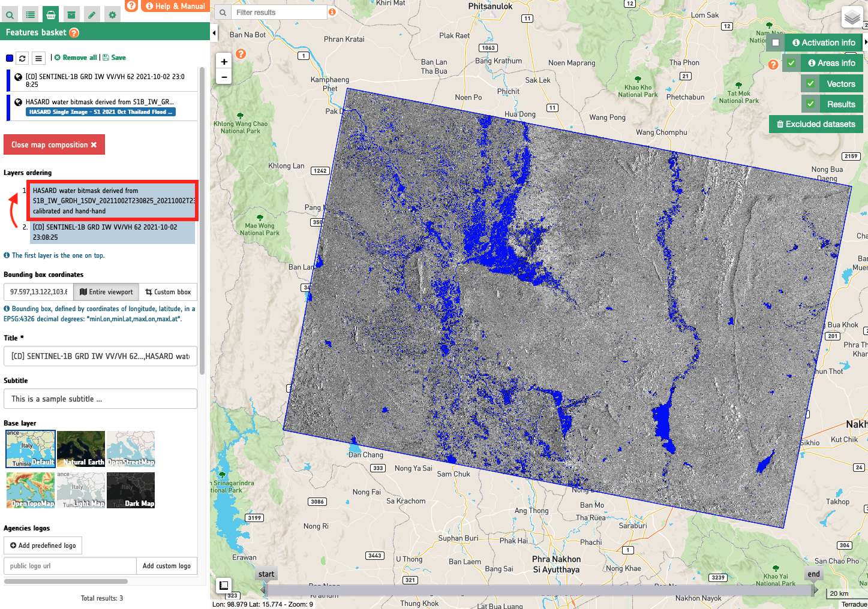Click the left panel horizontal scrollbar

pos(66,581)
